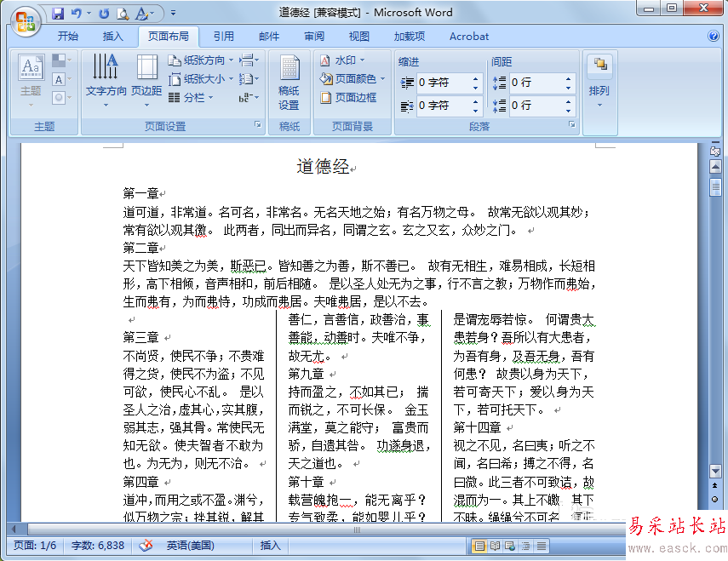
Task: Undo last action in quick access toolbar
Action: pos(76,14)
